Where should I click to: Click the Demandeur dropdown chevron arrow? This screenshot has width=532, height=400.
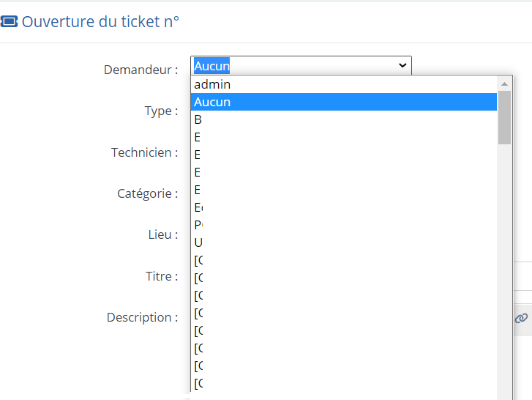pyautogui.click(x=402, y=65)
